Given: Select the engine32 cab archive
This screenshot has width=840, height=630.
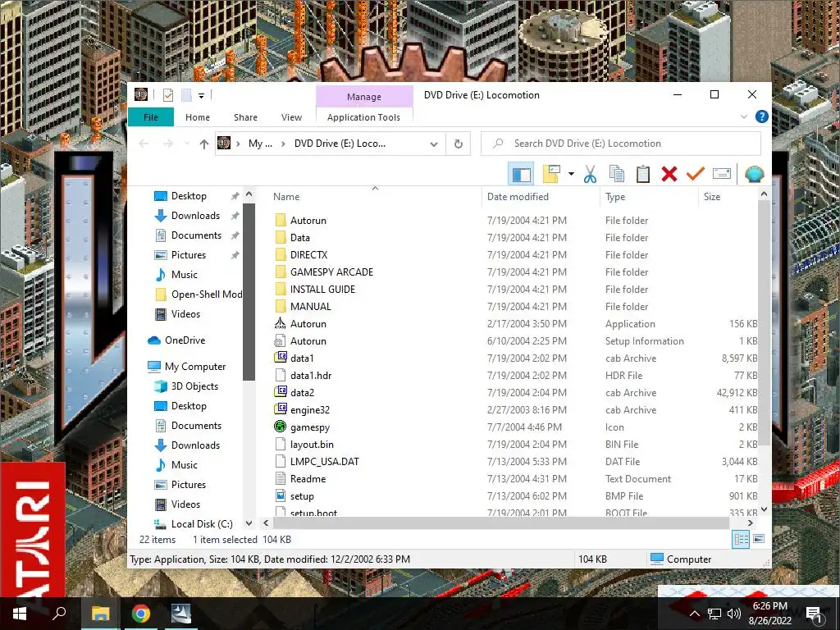Looking at the screenshot, I should click(x=309, y=410).
